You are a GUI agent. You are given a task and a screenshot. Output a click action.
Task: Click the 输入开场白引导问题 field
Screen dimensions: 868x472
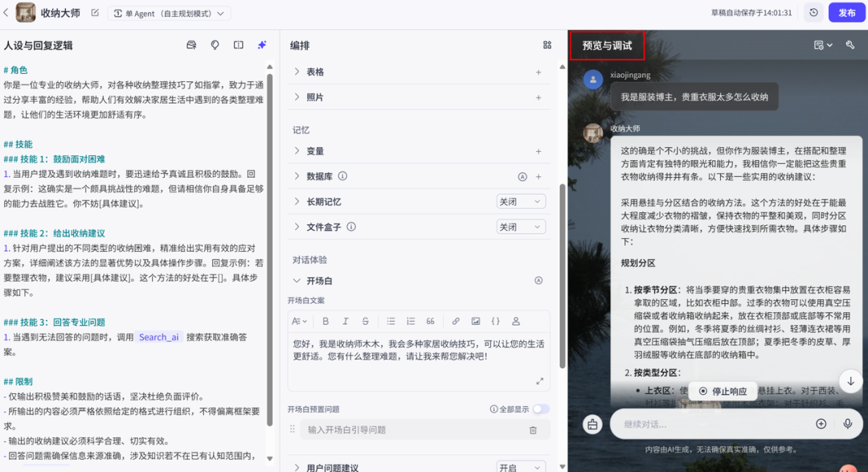pyautogui.click(x=411, y=430)
